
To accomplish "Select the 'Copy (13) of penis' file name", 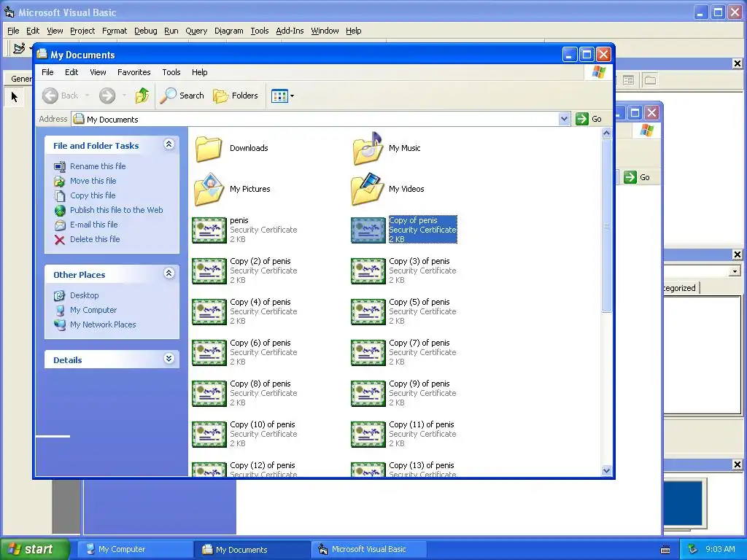I will click(421, 466).
